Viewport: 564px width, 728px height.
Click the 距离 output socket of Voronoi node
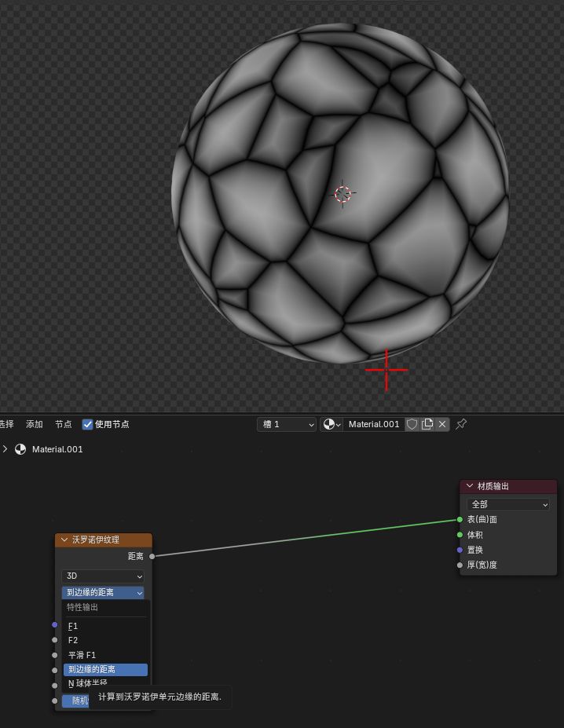tap(152, 556)
